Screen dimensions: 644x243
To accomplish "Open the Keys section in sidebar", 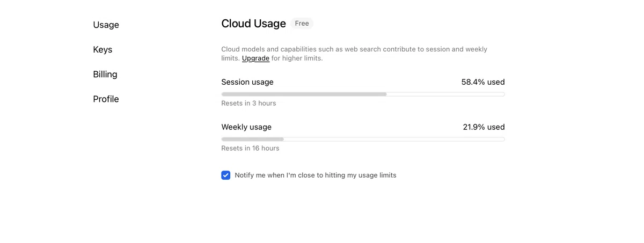I will coord(103,49).
